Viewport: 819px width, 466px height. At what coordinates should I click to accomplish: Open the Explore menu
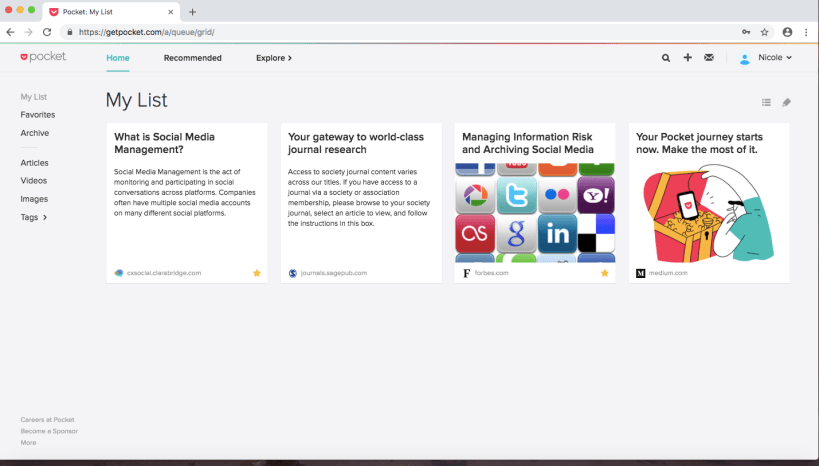tap(273, 58)
